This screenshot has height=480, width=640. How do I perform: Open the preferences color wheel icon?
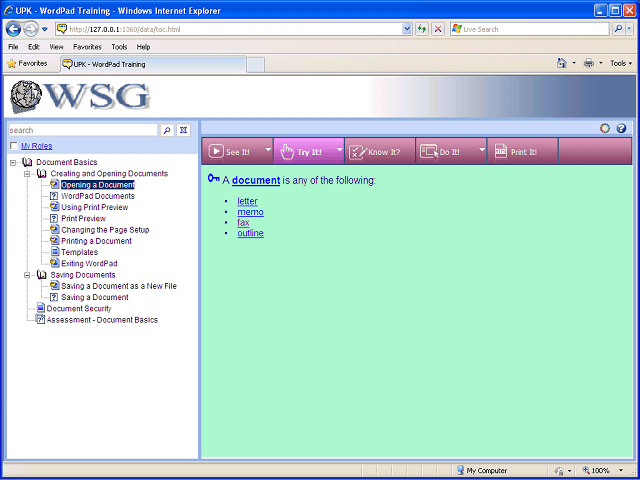[605, 128]
